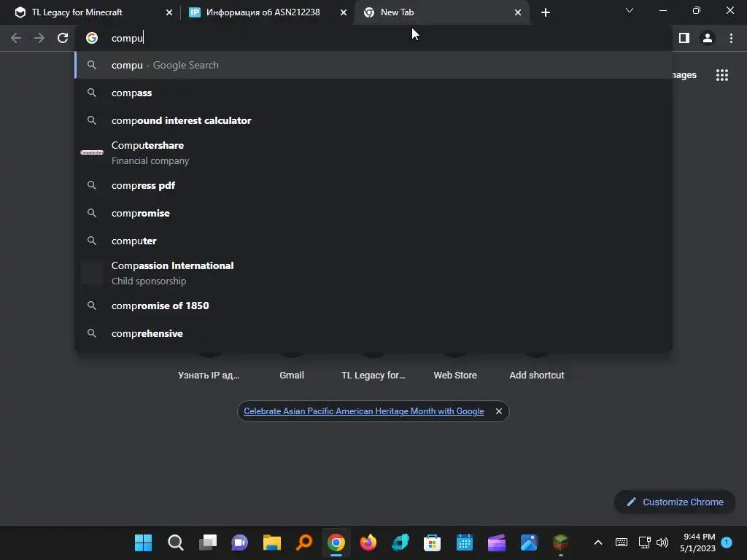Open the Gmail shortcut
The height and width of the screenshot is (560, 747).
(x=292, y=376)
